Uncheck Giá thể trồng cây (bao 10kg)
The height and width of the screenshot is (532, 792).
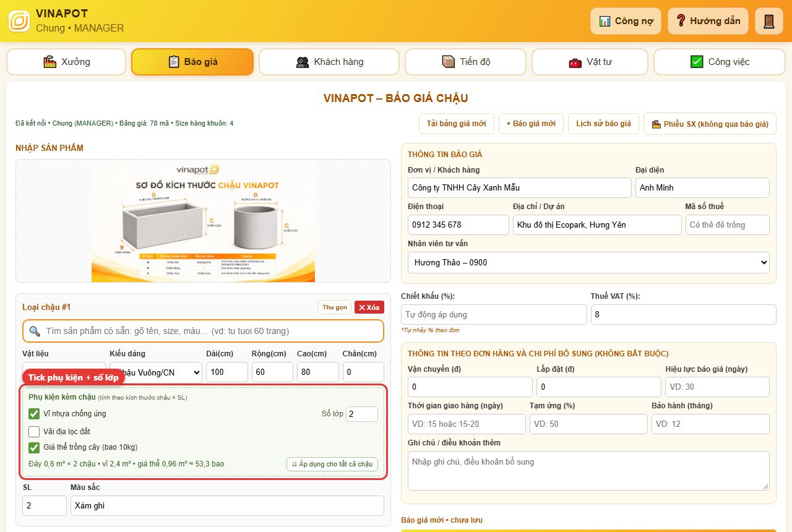[x=34, y=447]
